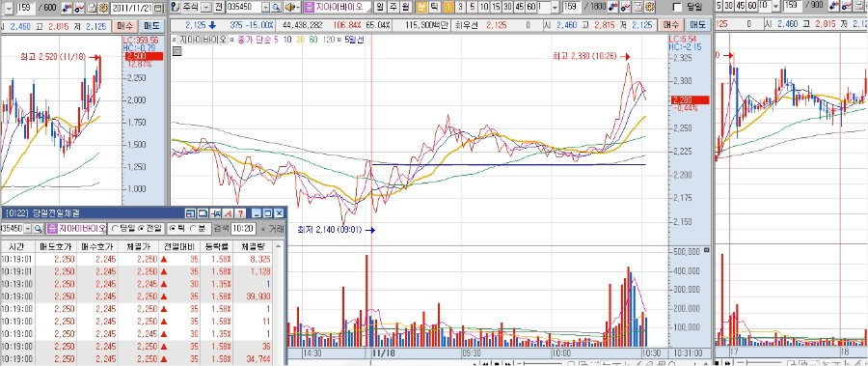Screen dimensions: 868x366
Task: Enable the 당일 checkbox in top toolbar
Action: [677, 8]
